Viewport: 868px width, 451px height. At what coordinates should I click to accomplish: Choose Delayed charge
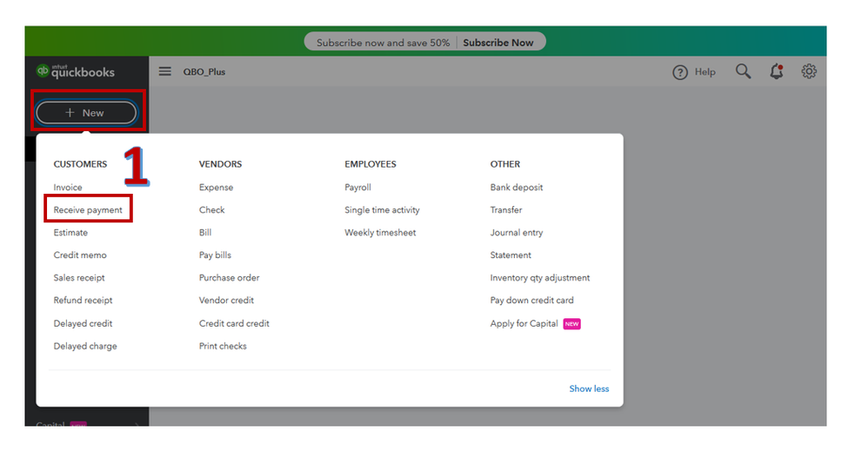[85, 346]
